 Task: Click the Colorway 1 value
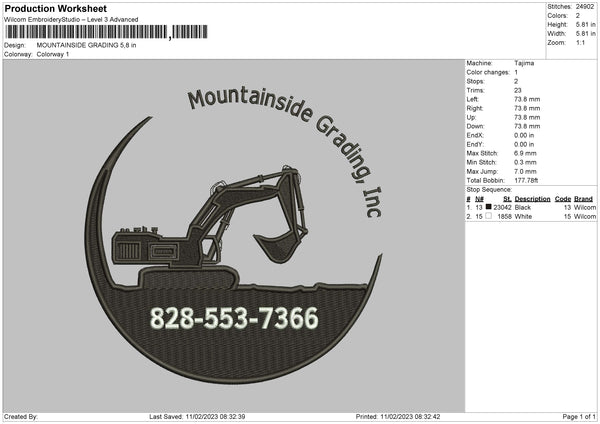[53, 54]
